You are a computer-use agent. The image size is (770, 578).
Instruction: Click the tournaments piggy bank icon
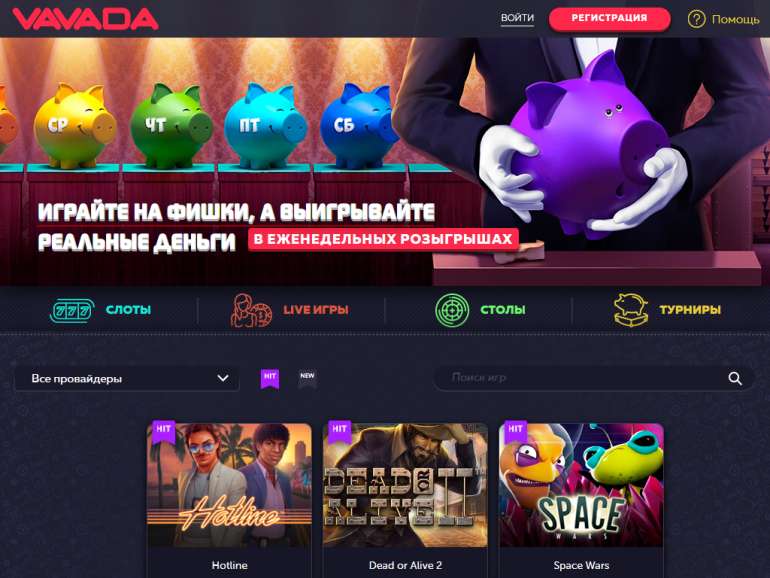point(631,310)
